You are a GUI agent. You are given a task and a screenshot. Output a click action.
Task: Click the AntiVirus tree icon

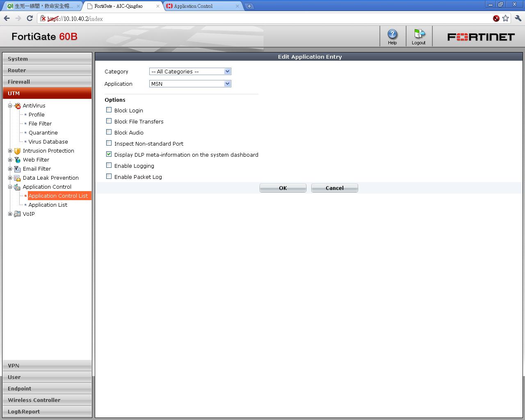point(17,106)
